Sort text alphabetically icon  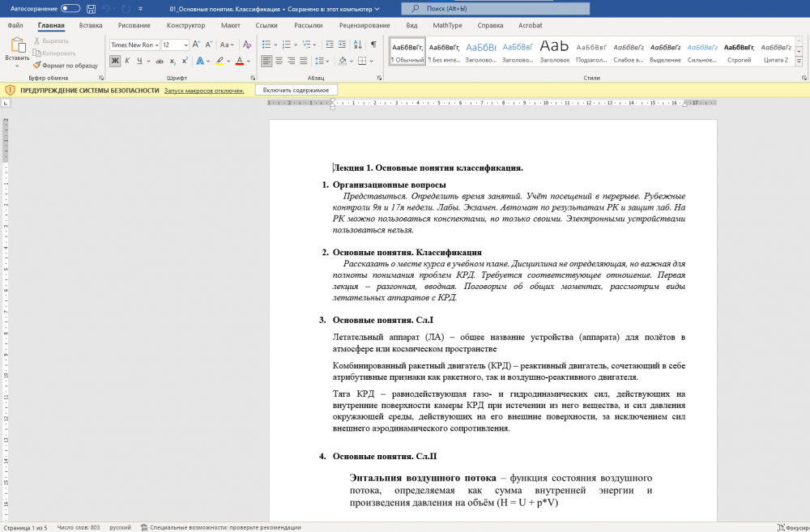coord(358,45)
